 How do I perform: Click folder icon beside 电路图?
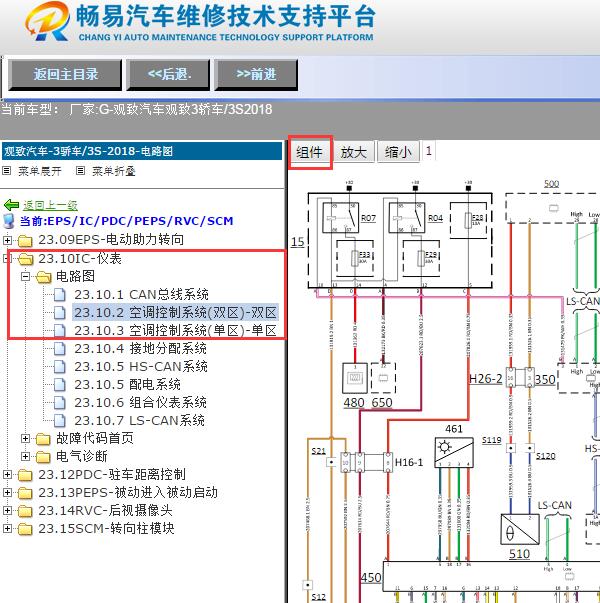point(43,277)
